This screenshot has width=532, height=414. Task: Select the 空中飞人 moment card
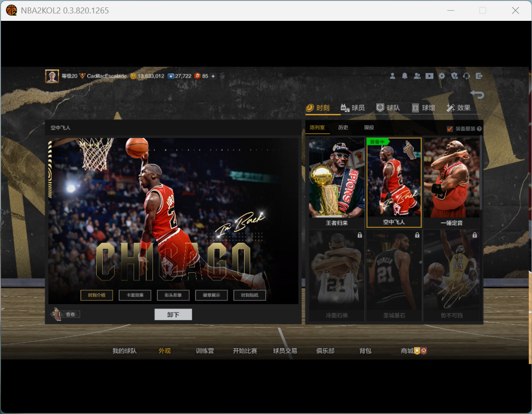point(394,183)
